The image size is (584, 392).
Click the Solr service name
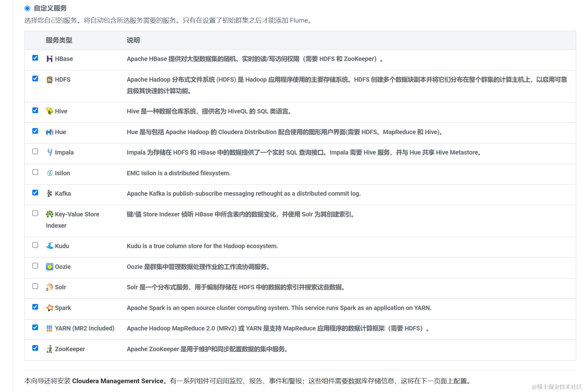60,287
